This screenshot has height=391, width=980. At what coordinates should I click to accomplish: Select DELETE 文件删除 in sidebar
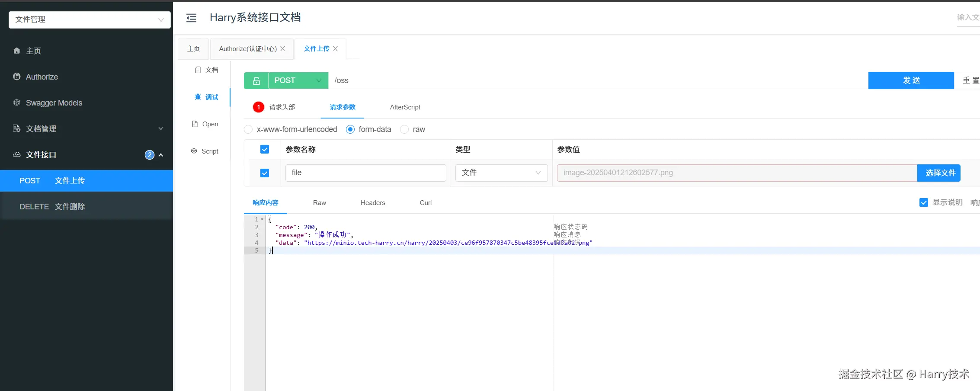click(x=86, y=207)
